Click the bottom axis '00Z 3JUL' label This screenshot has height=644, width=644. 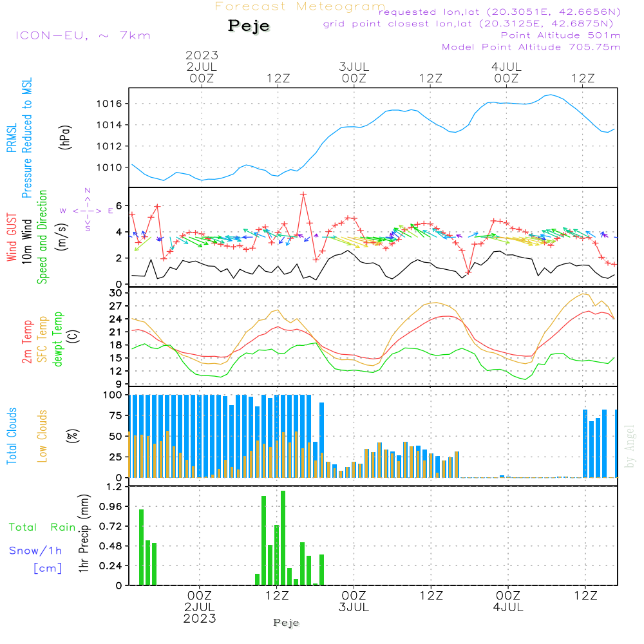click(354, 601)
